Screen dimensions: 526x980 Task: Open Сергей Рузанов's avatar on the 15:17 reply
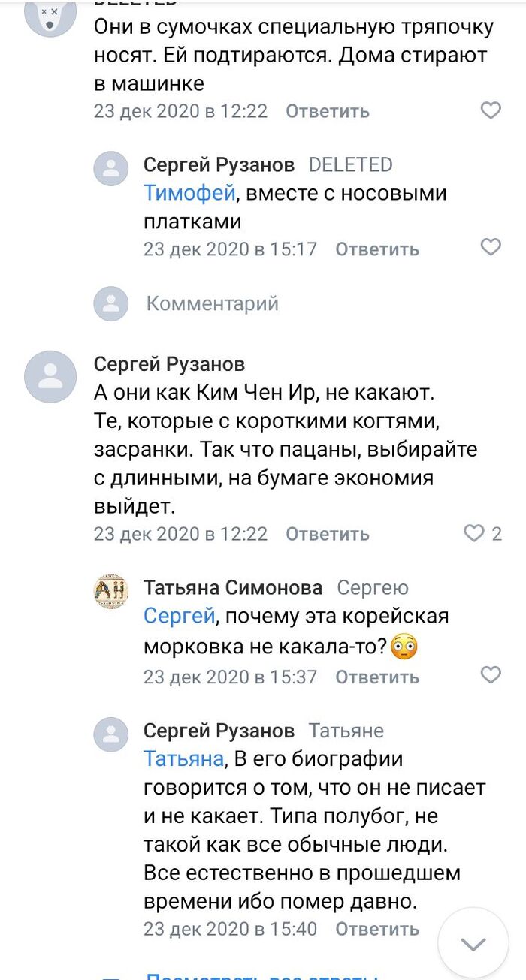click(111, 168)
